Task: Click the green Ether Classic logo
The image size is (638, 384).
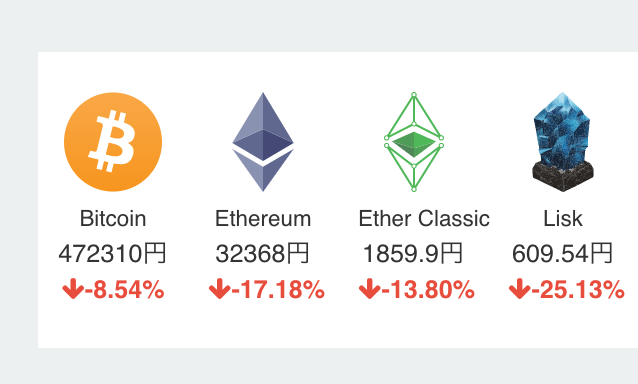Action: [414, 142]
